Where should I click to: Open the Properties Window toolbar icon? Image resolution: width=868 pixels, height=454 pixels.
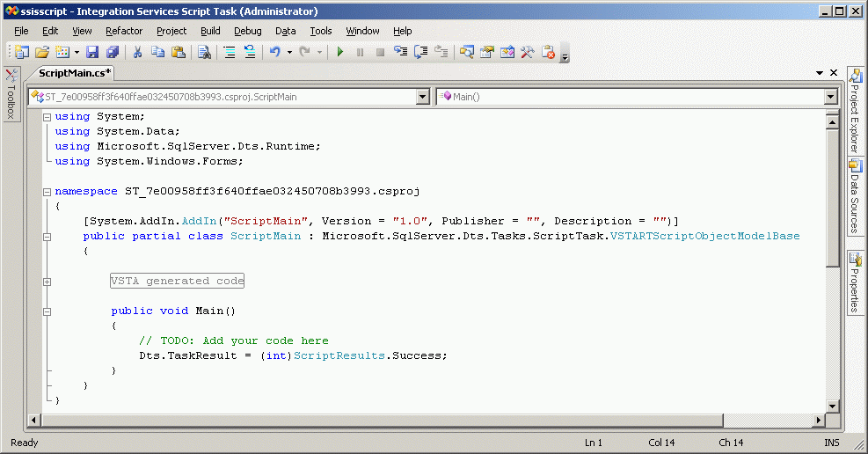486,52
